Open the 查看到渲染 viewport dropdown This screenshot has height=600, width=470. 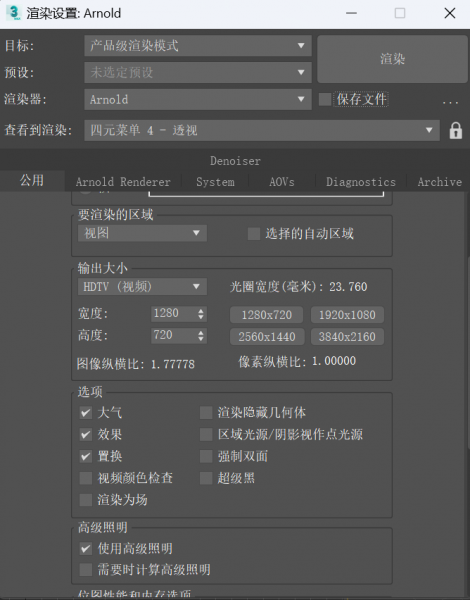[262, 130]
